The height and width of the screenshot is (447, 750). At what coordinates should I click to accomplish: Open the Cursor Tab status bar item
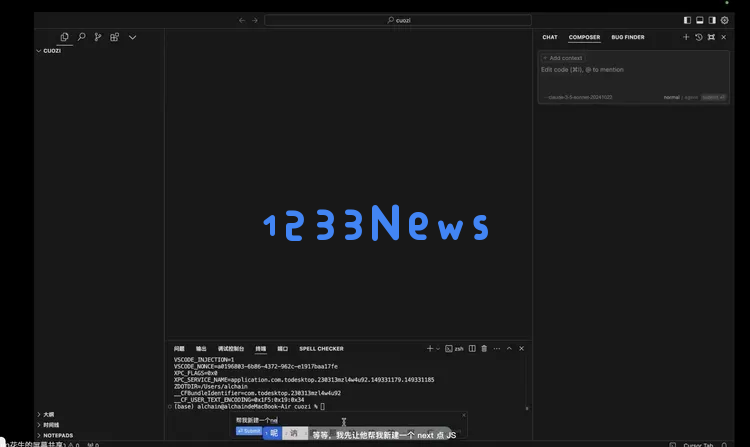click(698, 445)
